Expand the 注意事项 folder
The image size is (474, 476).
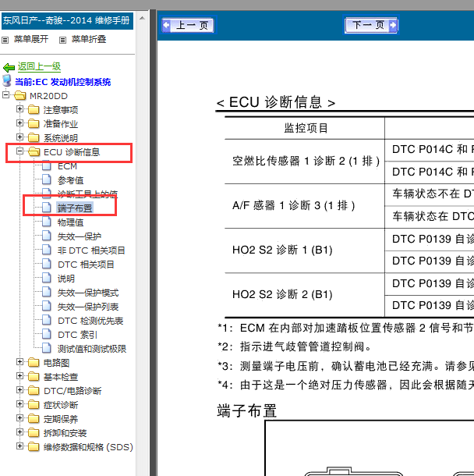19,108
